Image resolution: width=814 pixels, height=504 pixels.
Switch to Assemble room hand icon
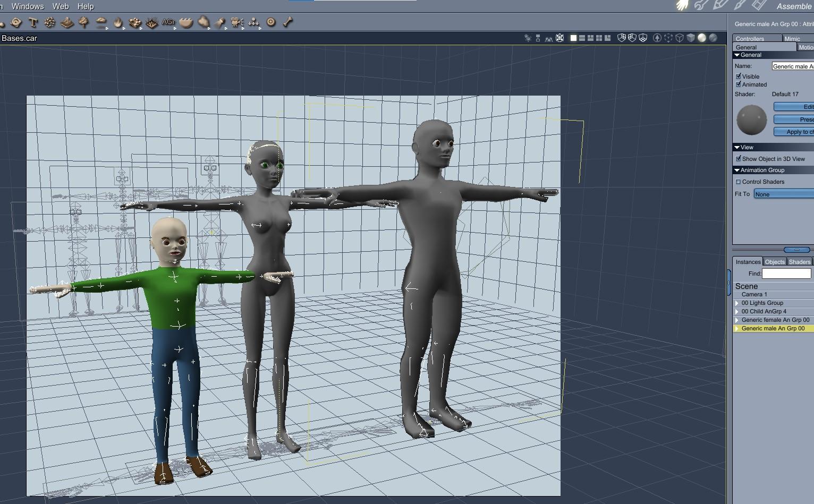click(x=682, y=5)
